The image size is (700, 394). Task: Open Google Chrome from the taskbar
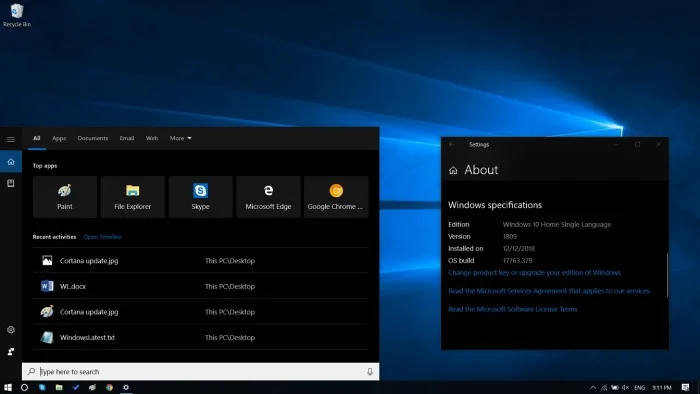point(109,387)
